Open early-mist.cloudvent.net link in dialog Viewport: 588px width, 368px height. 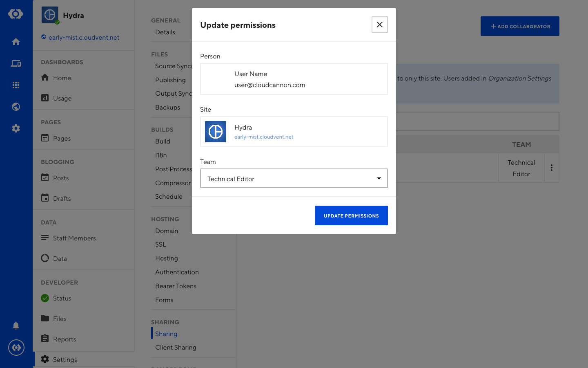coord(264,137)
